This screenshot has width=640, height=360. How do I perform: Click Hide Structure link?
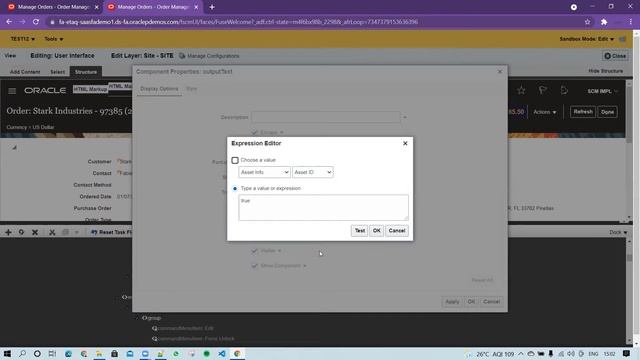click(606, 71)
